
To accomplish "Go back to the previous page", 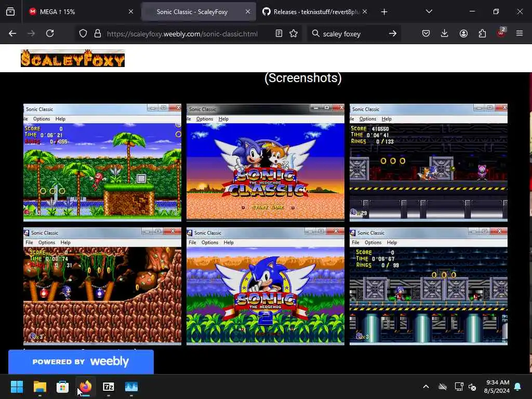I will [x=12, y=34].
